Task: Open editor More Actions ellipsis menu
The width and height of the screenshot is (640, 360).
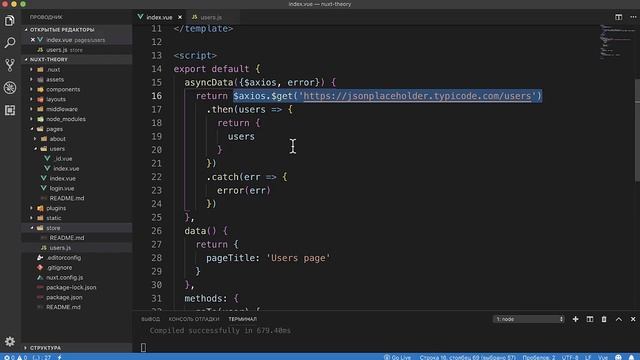Action: (x=633, y=17)
